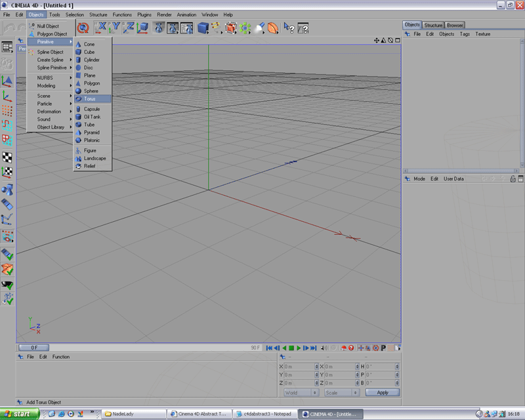
Task: Click the left sidebar model tool icon
Action: [7, 81]
